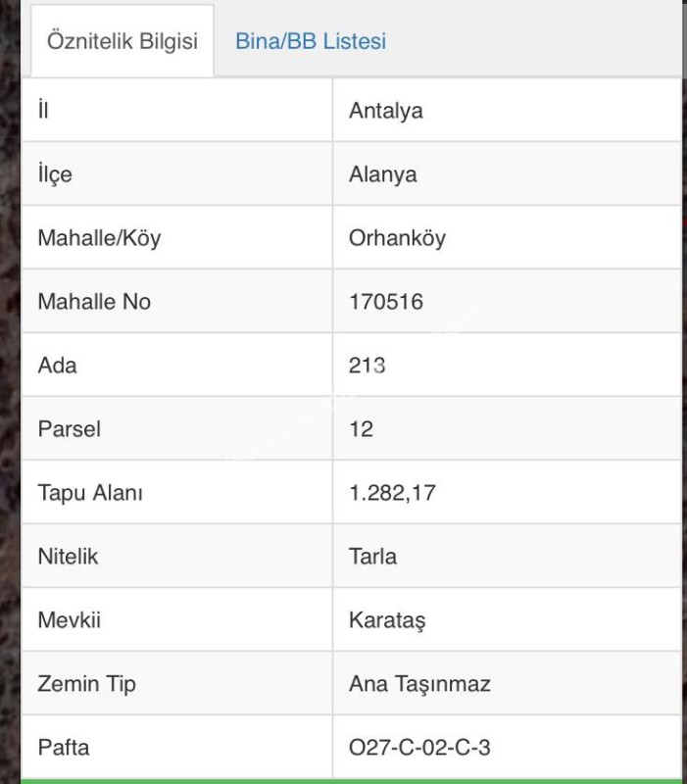Click the Zemin Tip label
Viewport: 687px width, 784px height.
pyautogui.click(x=87, y=684)
